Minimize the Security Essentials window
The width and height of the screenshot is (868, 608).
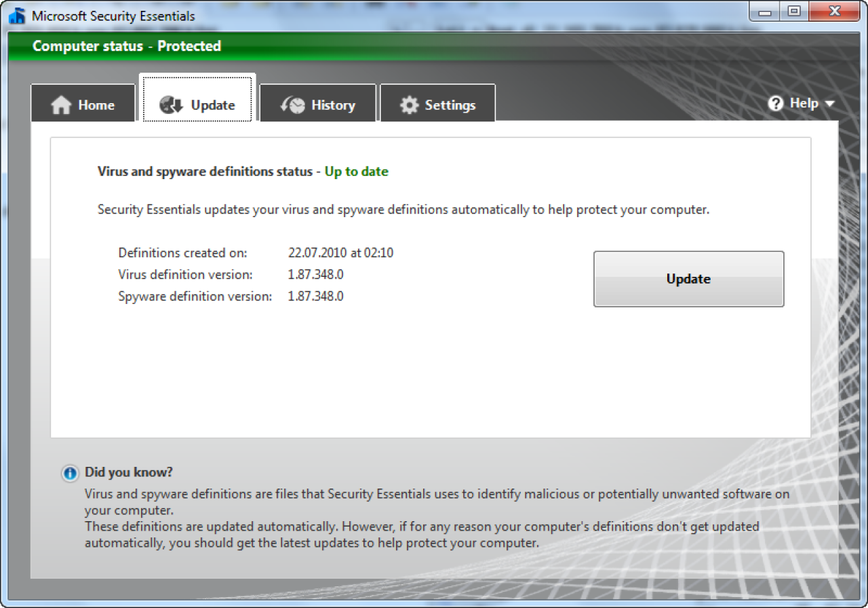click(x=766, y=12)
